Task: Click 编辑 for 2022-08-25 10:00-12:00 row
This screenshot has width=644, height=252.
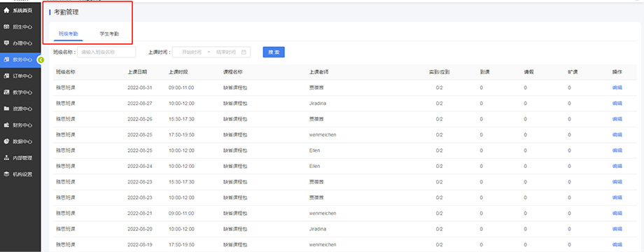Action: [x=617, y=150]
